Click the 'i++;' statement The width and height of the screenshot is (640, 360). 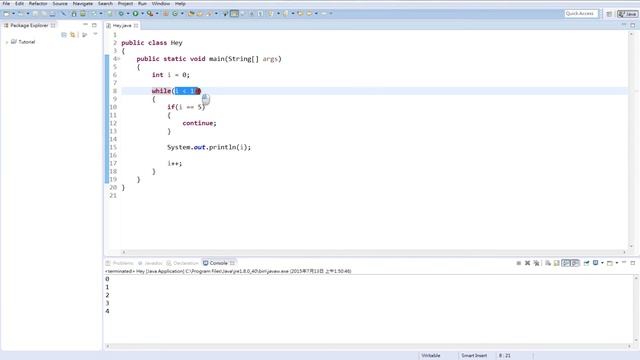click(x=175, y=163)
